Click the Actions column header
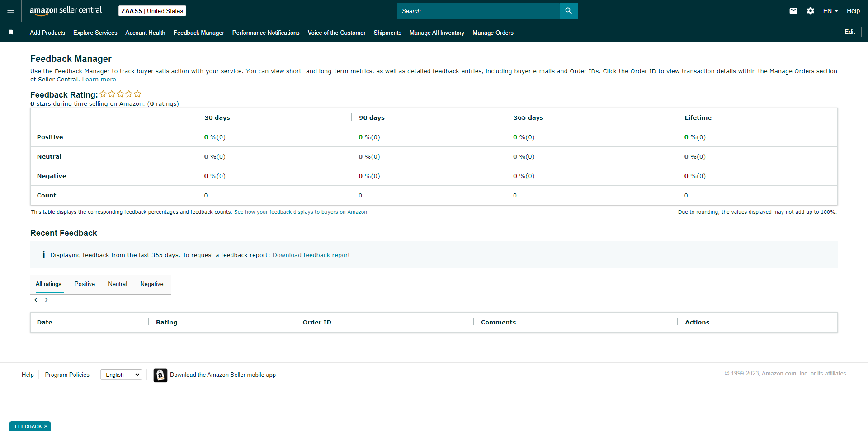 click(697, 322)
